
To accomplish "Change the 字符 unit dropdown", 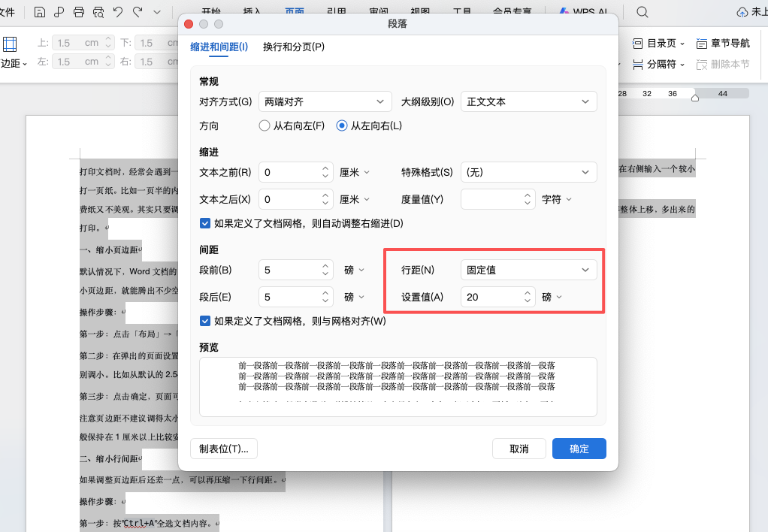I will click(x=557, y=199).
